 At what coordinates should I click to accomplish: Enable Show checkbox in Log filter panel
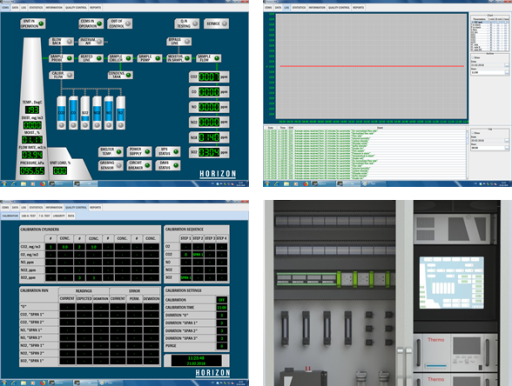473,133
